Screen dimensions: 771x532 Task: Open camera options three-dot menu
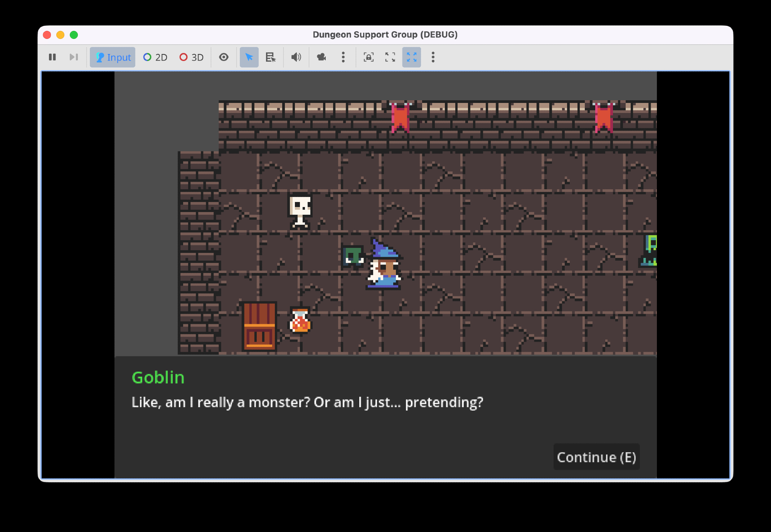click(x=343, y=57)
